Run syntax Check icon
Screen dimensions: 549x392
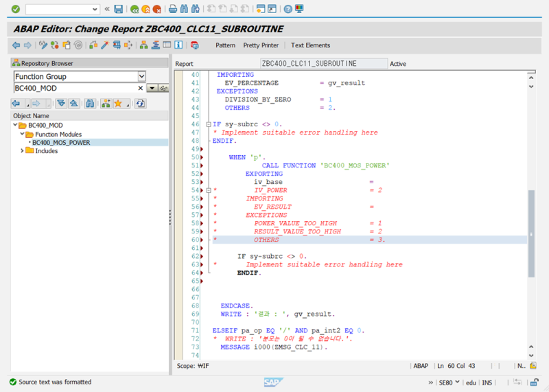click(93, 45)
